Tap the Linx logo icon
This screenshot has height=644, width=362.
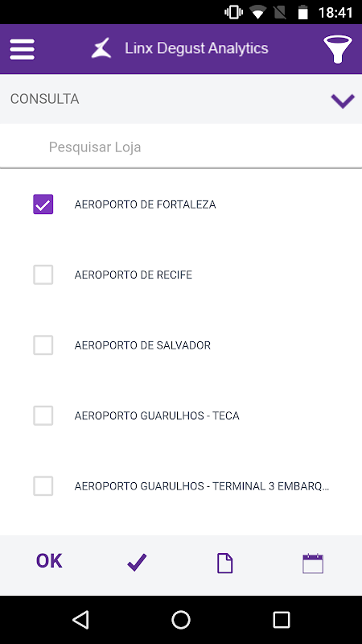click(x=101, y=48)
